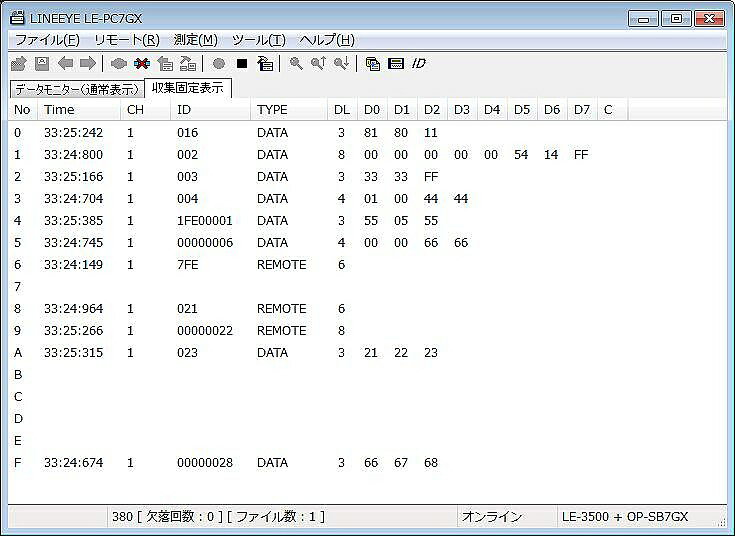This screenshot has height=536, width=735.
Task: Open the リモート(R) menu
Action: point(127,40)
